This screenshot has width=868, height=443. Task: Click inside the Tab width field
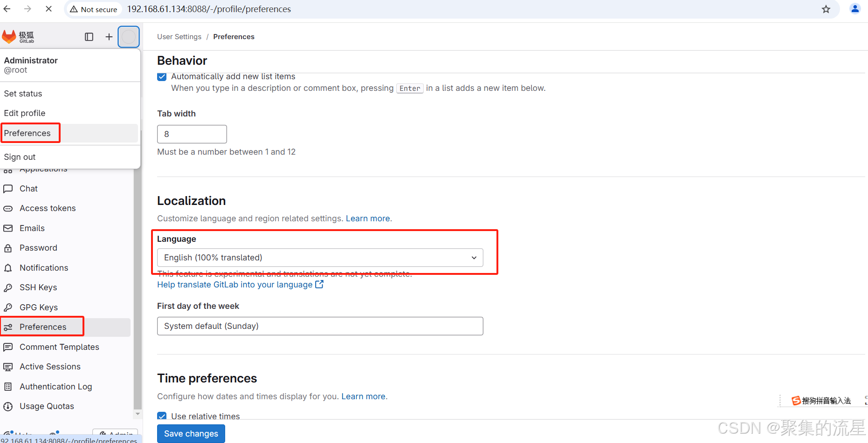pyautogui.click(x=192, y=134)
